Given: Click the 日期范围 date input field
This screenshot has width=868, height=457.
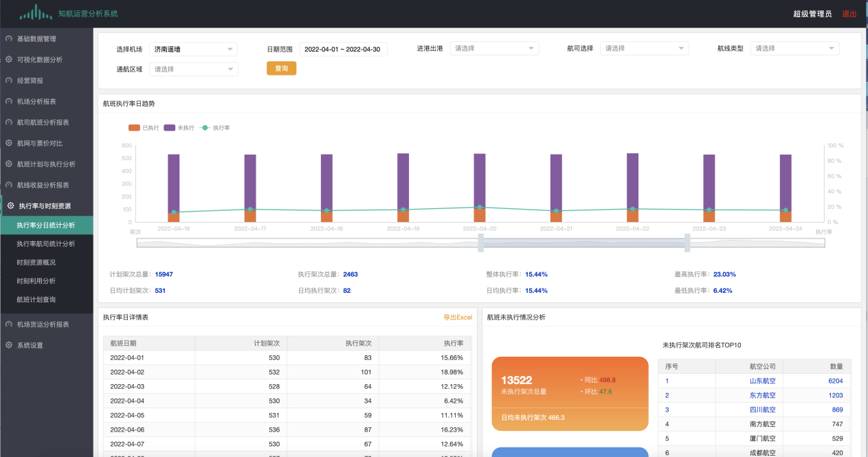Looking at the screenshot, I should (x=343, y=49).
